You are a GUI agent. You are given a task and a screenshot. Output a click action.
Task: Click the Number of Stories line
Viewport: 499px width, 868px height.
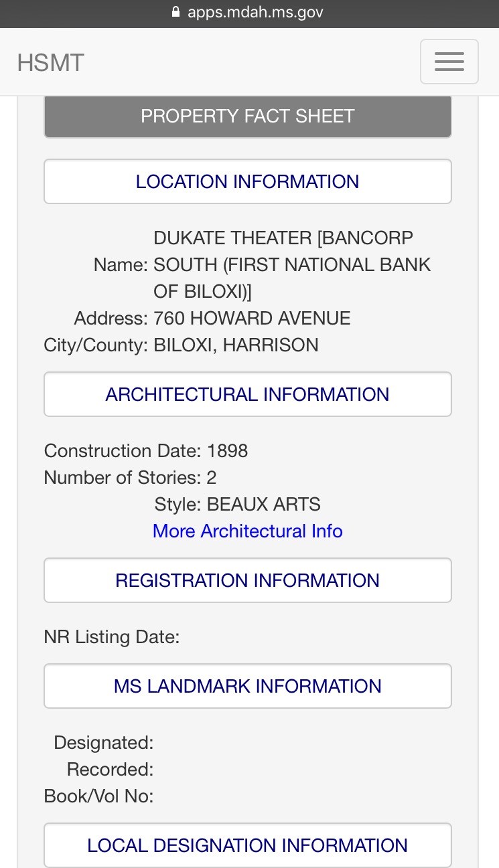[x=130, y=477]
